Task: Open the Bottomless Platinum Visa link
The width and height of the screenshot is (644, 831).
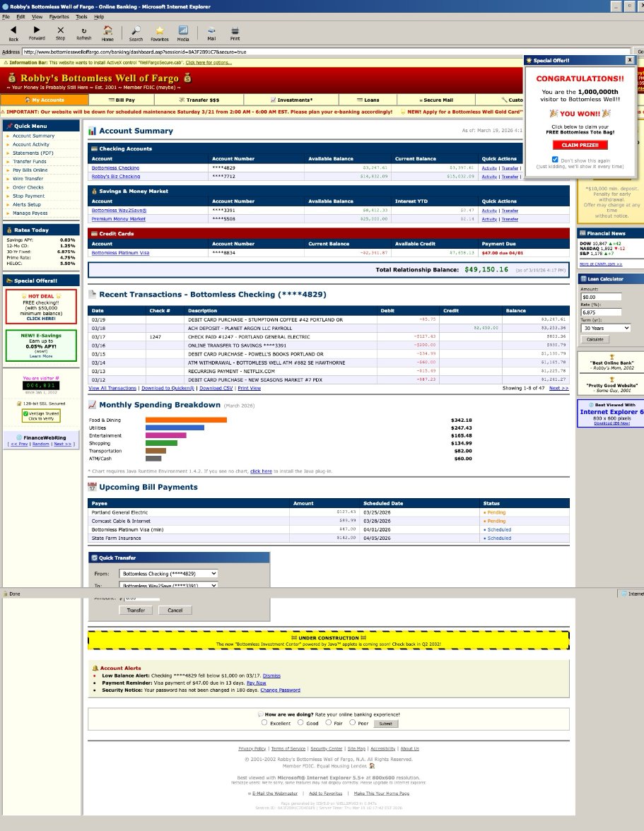Action: click(120, 253)
